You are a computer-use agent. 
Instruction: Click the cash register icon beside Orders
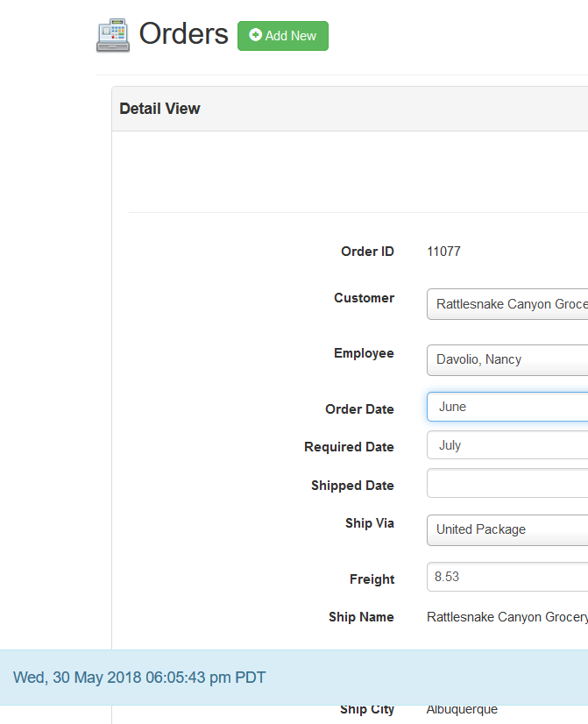point(113,33)
